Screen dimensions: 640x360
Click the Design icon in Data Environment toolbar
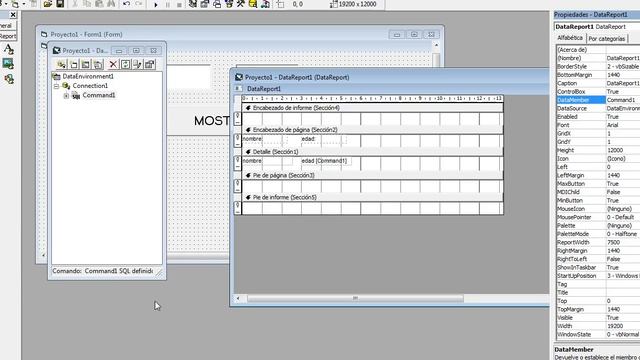[138, 64]
